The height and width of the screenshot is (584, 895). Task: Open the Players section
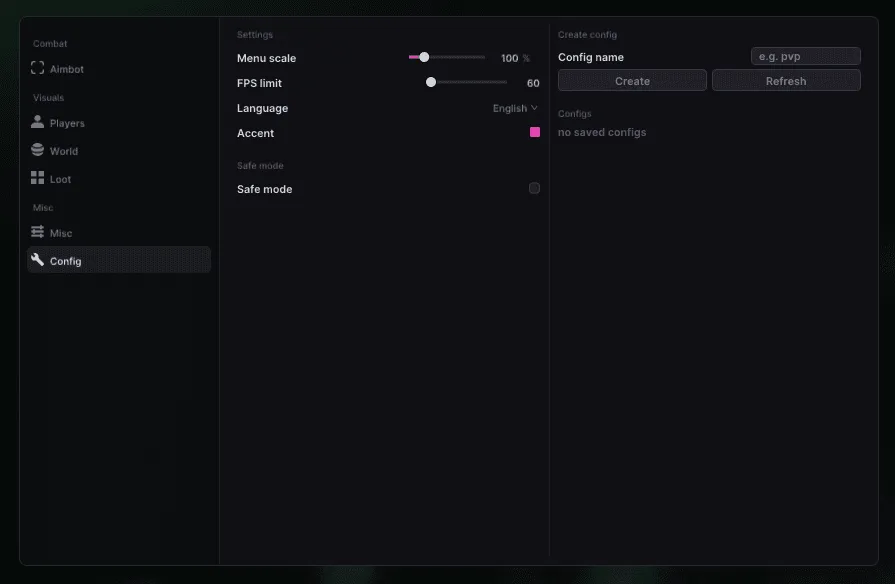click(x=119, y=123)
